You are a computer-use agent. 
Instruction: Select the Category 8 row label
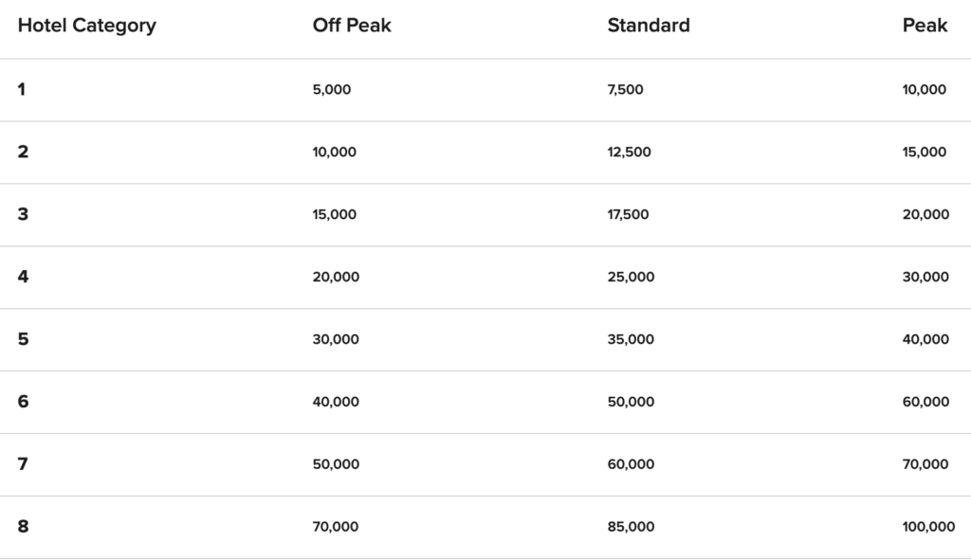(23, 527)
